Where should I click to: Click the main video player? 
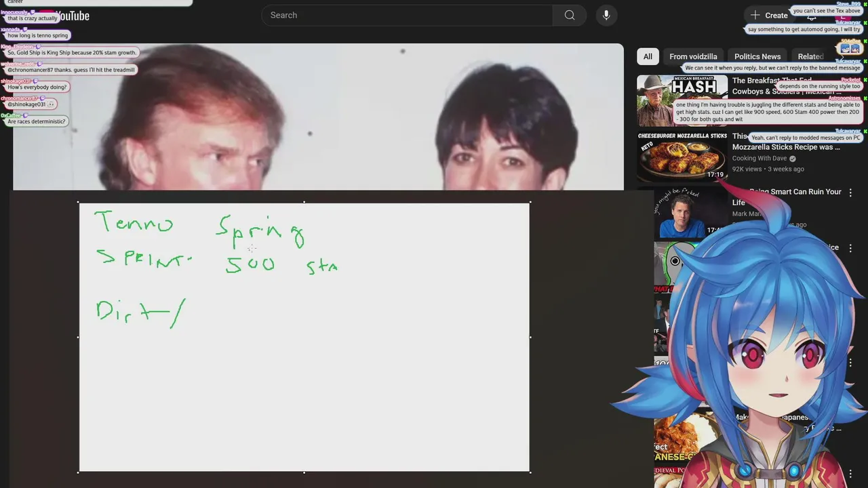click(x=318, y=117)
